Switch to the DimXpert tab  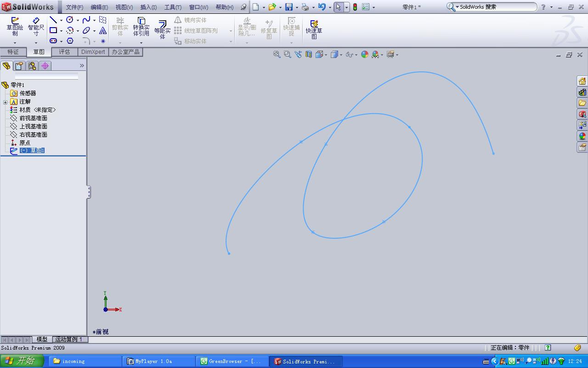pos(93,52)
